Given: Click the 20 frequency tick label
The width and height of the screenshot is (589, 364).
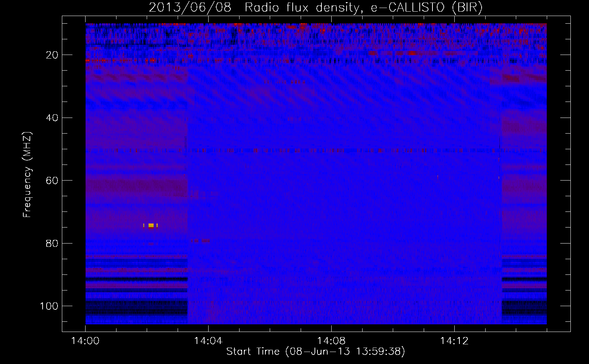Looking at the screenshot, I should pyautogui.click(x=52, y=55).
